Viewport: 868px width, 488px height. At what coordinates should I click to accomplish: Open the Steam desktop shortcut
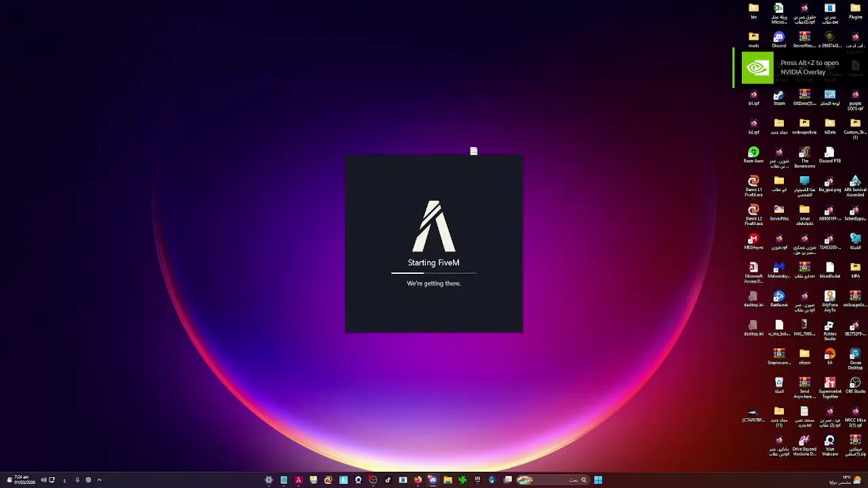point(778,98)
